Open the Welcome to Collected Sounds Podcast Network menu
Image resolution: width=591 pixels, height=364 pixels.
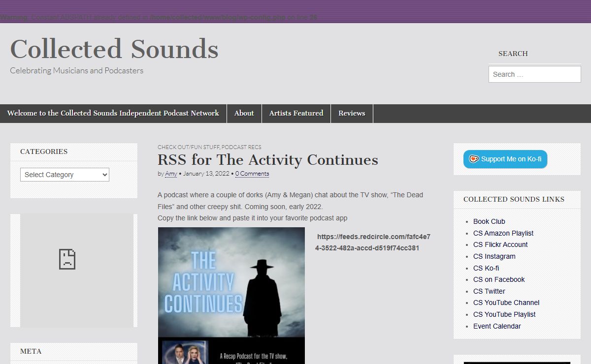[113, 114]
